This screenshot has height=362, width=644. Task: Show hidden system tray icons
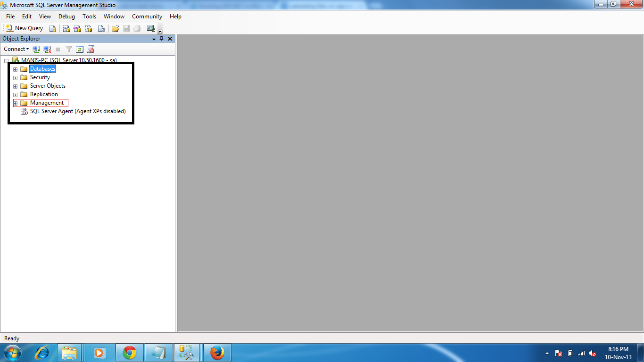coord(547,353)
